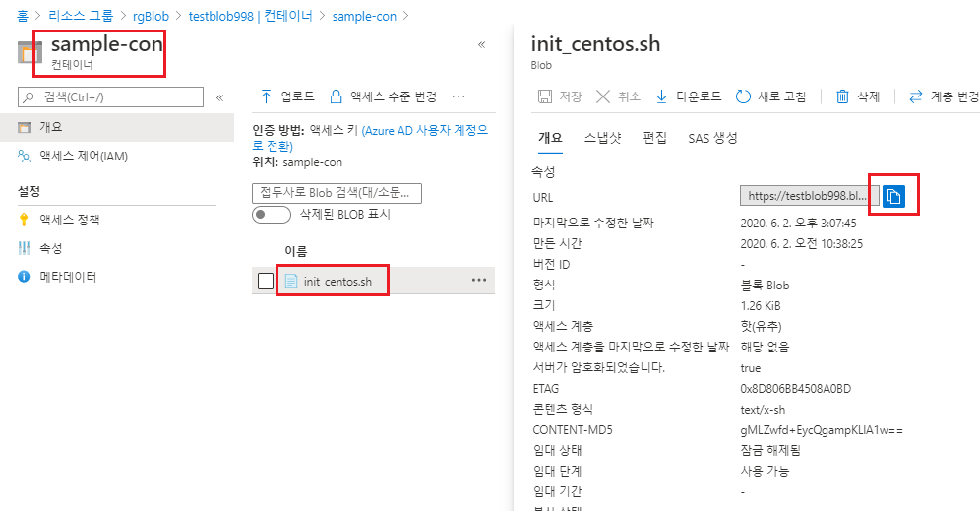
Task: Select 개요 in the sidebar menu
Action: click(117, 127)
